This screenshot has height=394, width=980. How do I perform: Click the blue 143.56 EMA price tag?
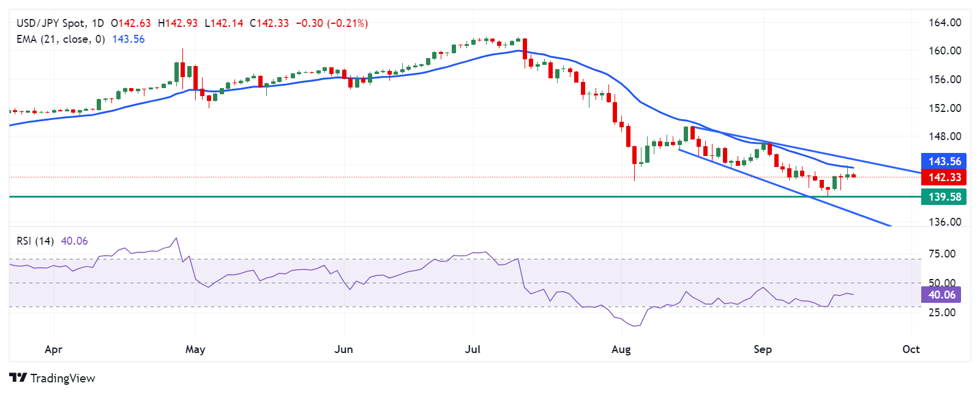(944, 162)
